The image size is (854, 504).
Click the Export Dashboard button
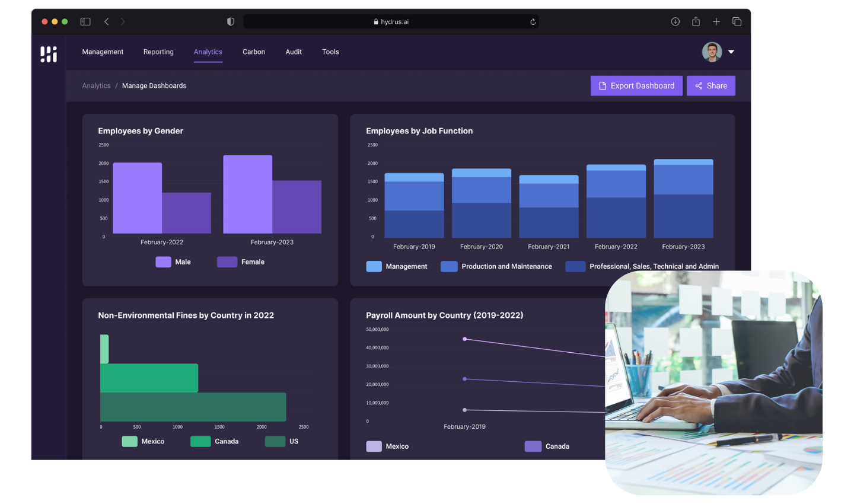(x=636, y=85)
